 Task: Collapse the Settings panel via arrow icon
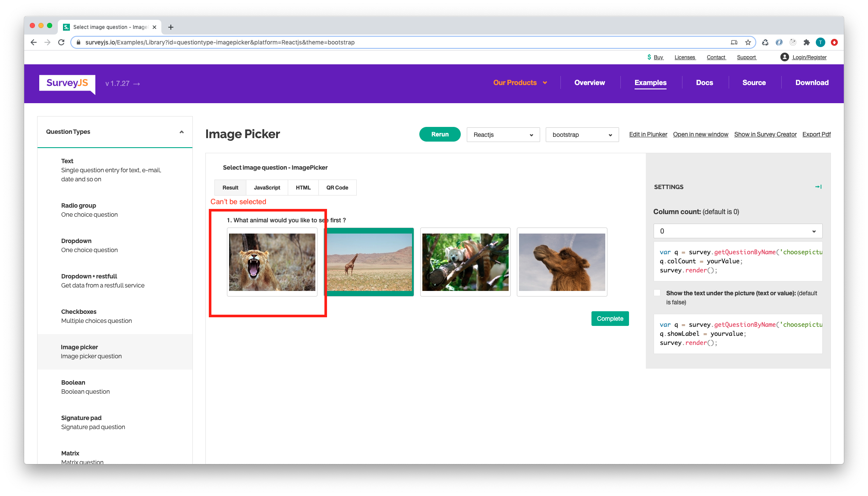(818, 186)
